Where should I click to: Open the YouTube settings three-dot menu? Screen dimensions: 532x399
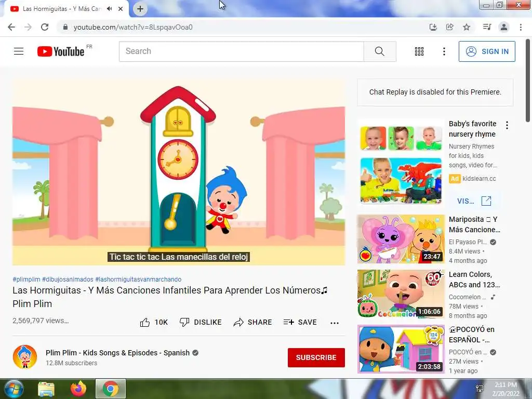tap(444, 51)
